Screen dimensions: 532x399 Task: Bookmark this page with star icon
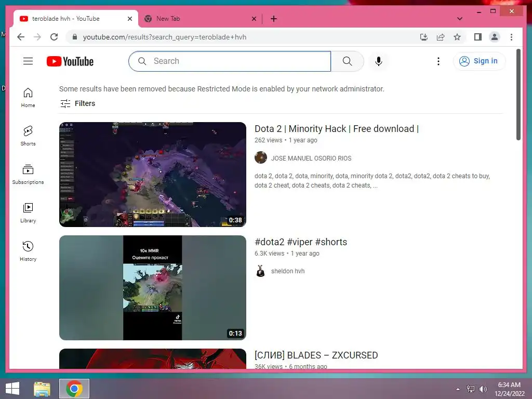click(x=457, y=37)
